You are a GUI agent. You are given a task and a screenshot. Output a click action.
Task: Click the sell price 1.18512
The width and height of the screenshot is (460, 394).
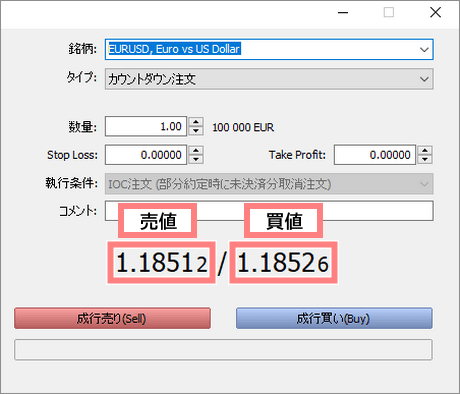tap(162, 263)
